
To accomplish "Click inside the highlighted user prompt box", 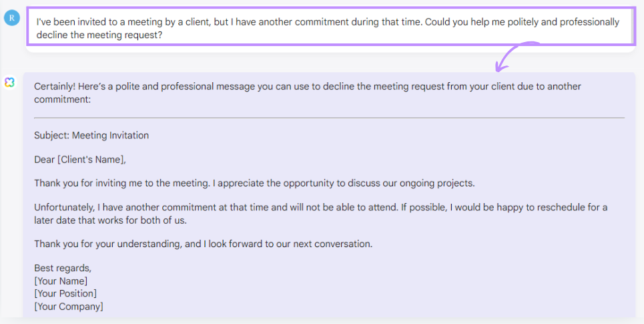I will (x=327, y=27).
